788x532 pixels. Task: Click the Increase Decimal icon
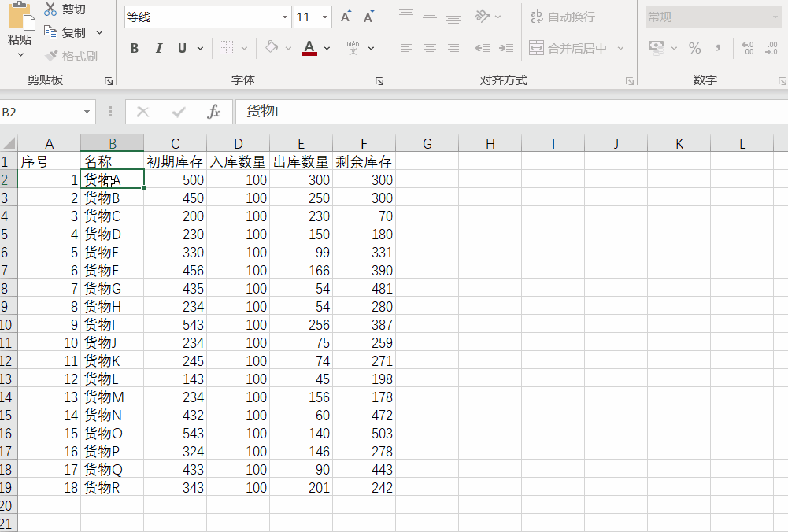tap(747, 48)
